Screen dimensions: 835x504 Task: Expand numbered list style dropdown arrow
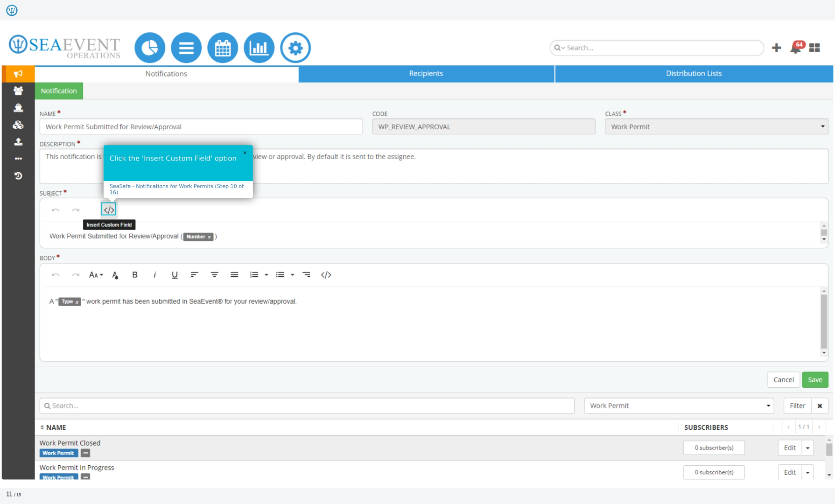tap(267, 275)
